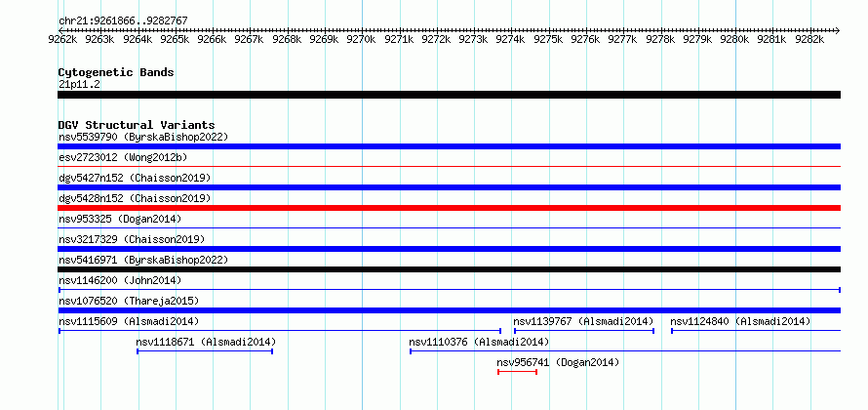
Task: Select the nsv1124840 variant span line
Action: click(756, 331)
